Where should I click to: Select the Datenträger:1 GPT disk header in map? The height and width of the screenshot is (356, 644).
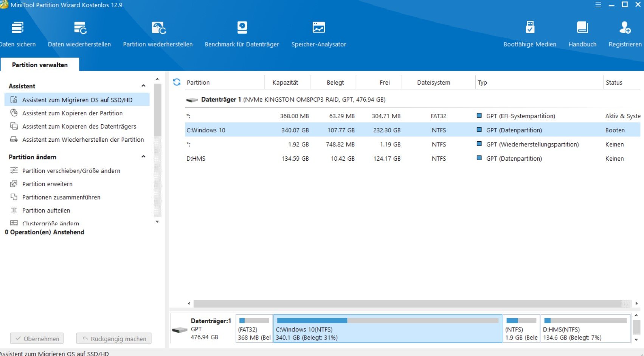[203, 328]
